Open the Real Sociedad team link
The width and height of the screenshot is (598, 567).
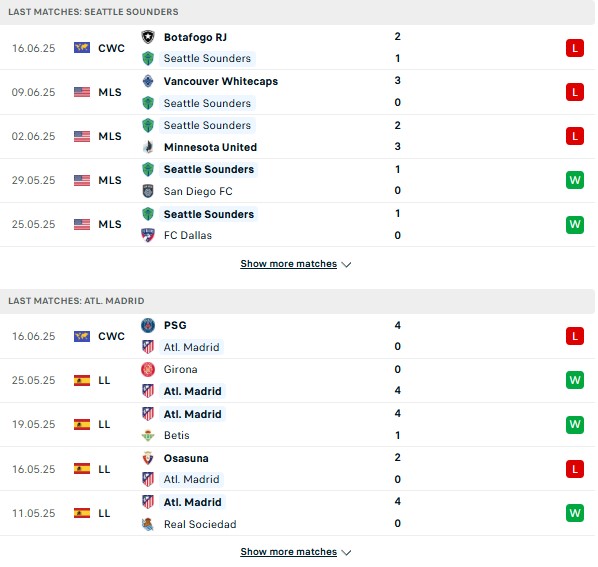click(200, 524)
